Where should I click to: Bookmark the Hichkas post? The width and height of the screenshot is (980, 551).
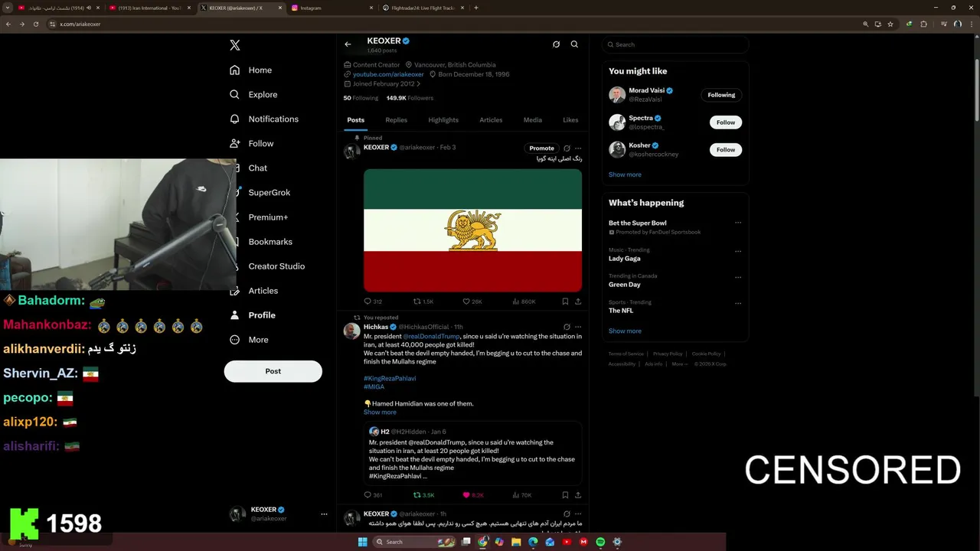click(x=565, y=495)
